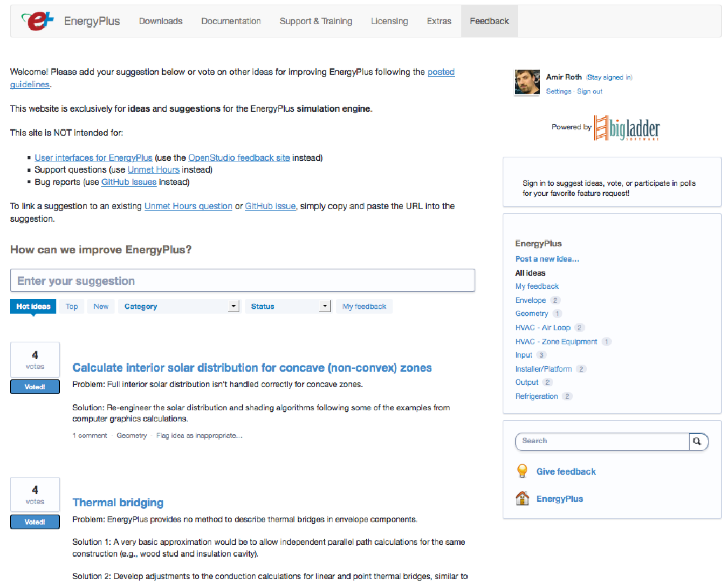Click in the Enter your suggestion field

point(243,280)
